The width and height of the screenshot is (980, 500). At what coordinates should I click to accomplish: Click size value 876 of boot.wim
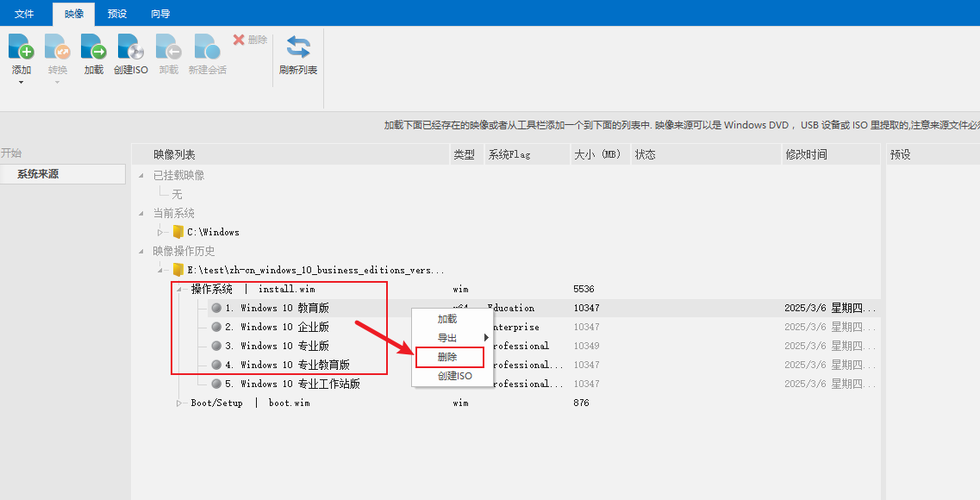581,403
